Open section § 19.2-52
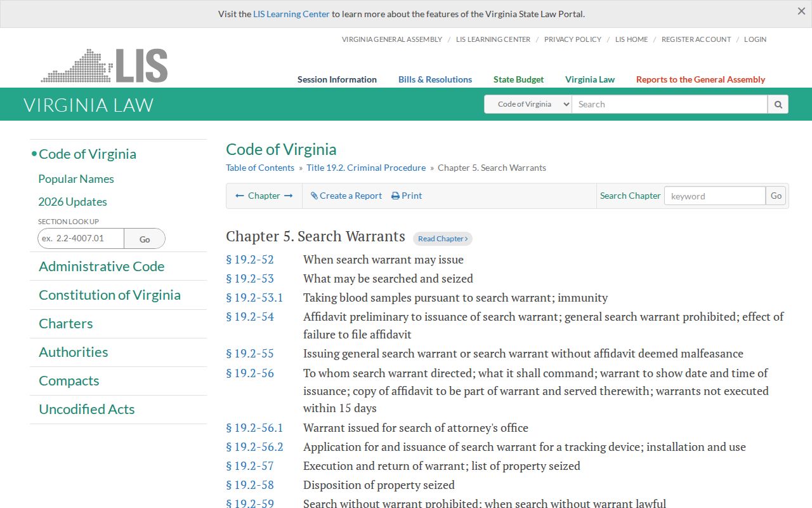The height and width of the screenshot is (508, 812). tap(250, 260)
